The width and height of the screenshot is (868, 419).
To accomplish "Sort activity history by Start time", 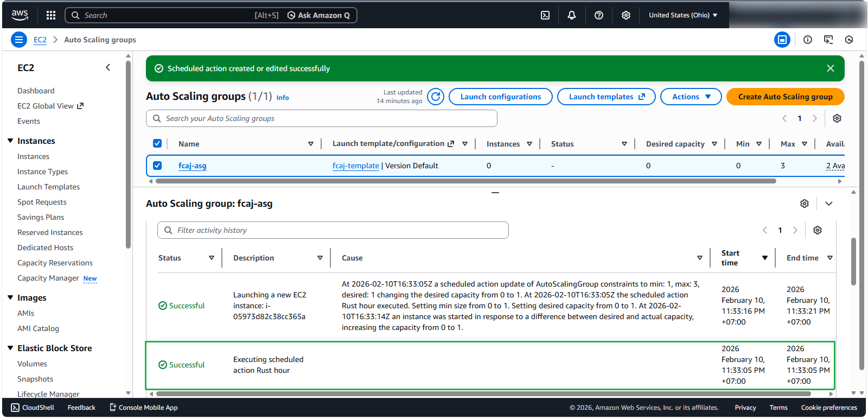I will pyautogui.click(x=765, y=258).
